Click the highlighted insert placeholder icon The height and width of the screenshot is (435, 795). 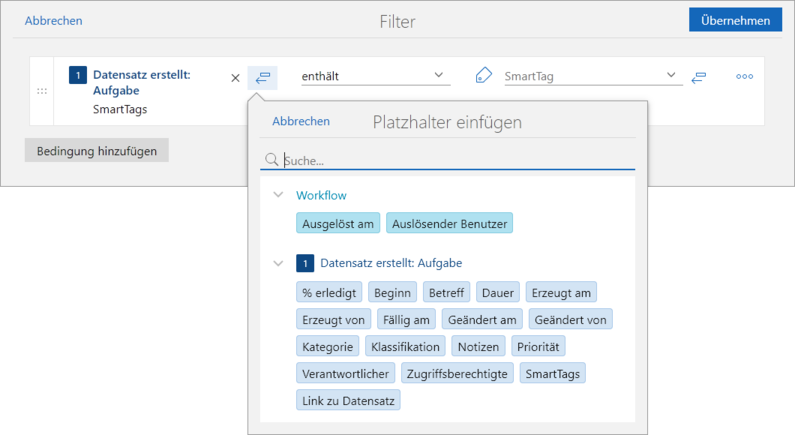[x=262, y=77]
